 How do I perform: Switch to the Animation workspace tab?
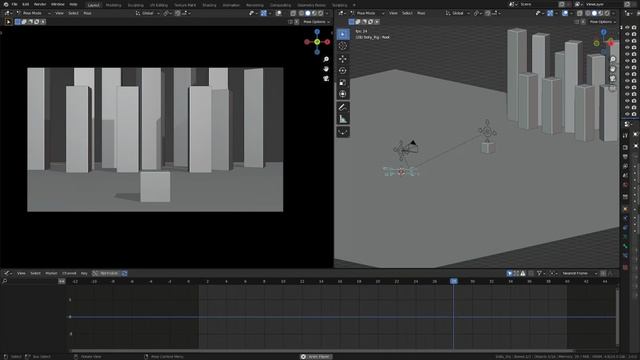click(231, 5)
